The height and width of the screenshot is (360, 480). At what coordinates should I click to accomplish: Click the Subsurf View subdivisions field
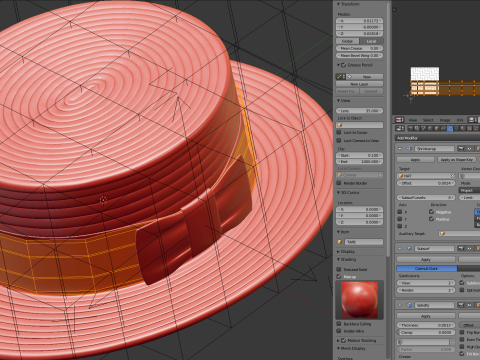(426, 283)
